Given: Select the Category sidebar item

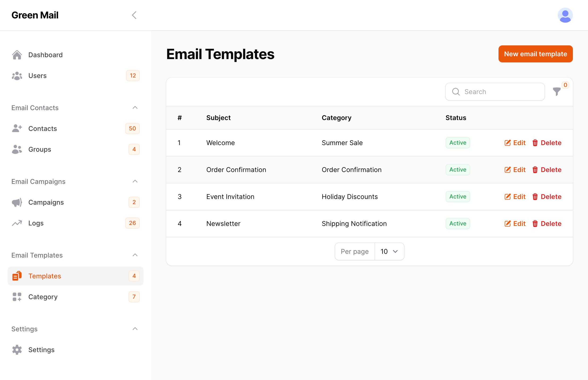Looking at the screenshot, I should click(43, 297).
